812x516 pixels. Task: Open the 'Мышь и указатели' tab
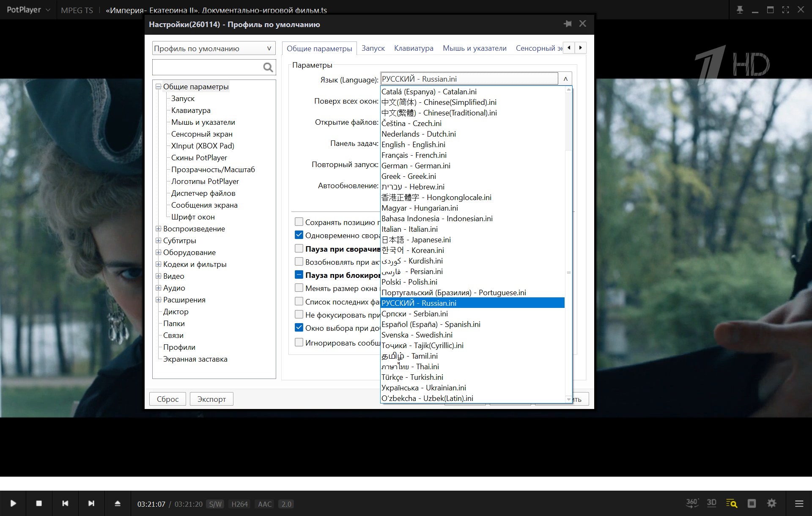[474, 48]
